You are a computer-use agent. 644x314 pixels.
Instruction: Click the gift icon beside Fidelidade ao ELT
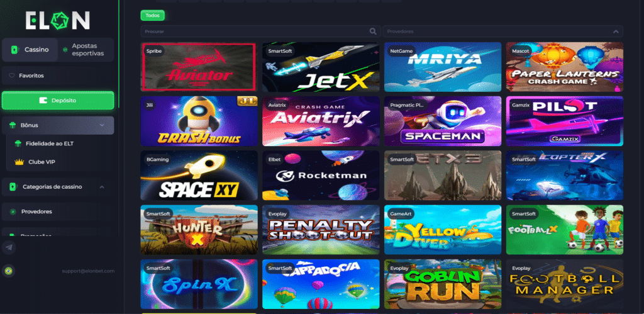pos(18,143)
